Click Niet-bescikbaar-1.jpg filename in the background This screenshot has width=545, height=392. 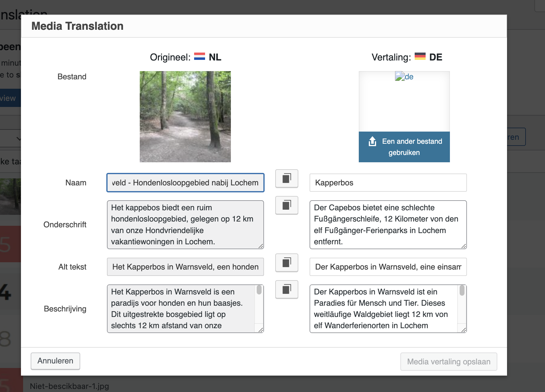click(x=70, y=386)
